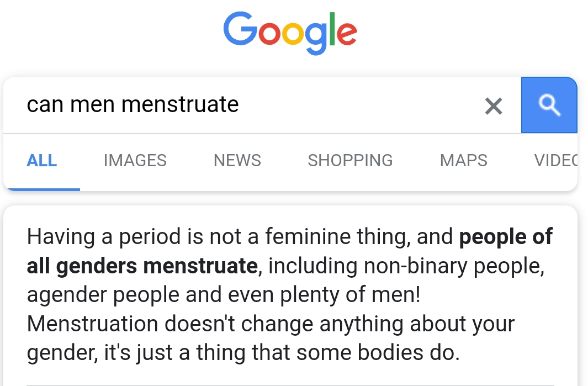Select the ALL results tab
The image size is (588, 386).
pyautogui.click(x=41, y=161)
